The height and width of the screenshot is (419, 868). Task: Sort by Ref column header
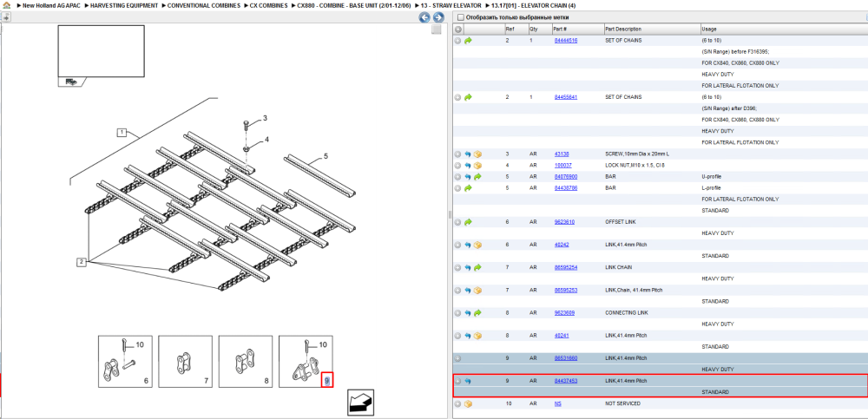[516, 29]
